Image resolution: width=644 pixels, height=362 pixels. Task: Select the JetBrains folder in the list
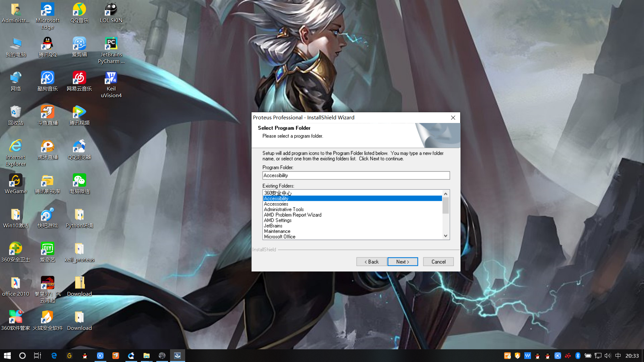(273, 226)
